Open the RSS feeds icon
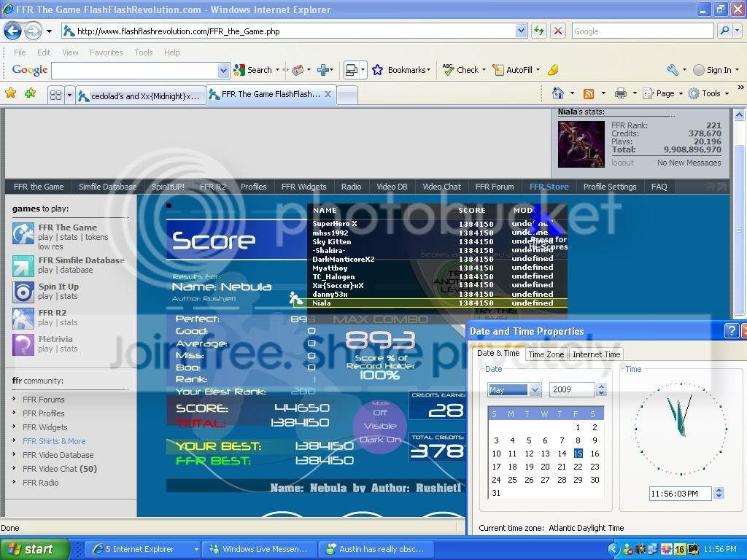747x560 pixels. tap(588, 93)
